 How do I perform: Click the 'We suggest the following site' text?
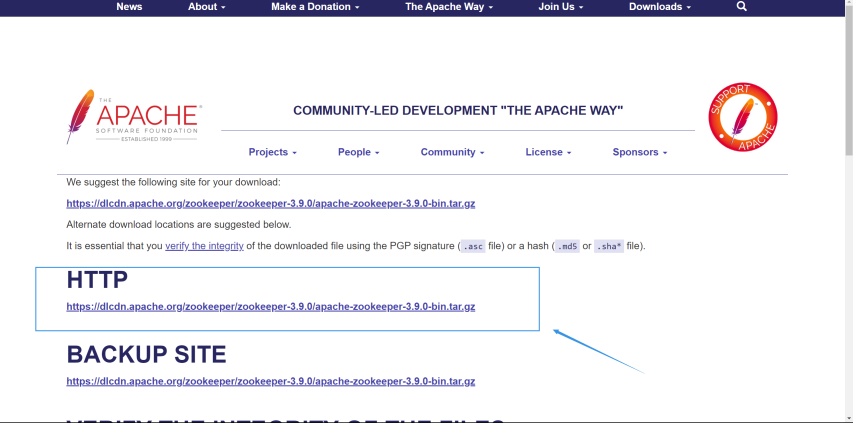[174, 182]
